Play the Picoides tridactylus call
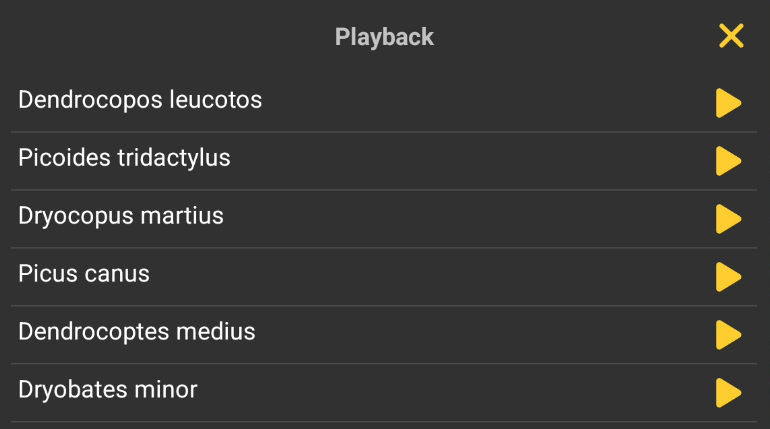 (728, 161)
